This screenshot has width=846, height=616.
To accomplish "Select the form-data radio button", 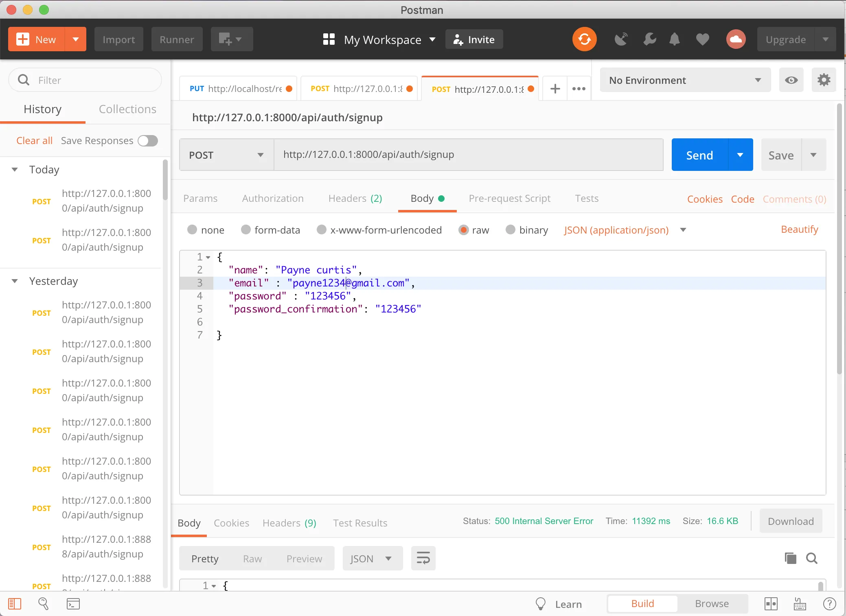I will click(x=245, y=230).
